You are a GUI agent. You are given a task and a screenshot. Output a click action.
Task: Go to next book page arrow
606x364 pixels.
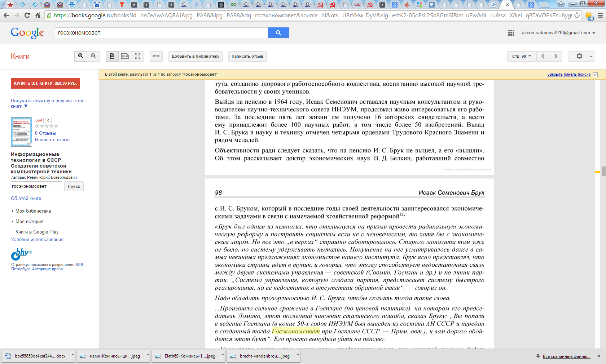point(555,56)
